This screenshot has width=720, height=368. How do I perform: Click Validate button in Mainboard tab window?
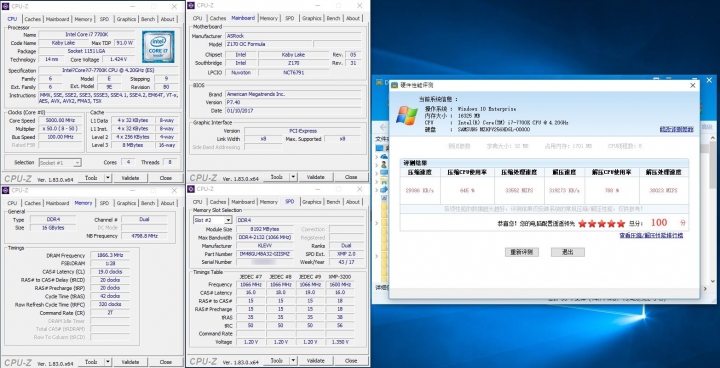(315, 177)
